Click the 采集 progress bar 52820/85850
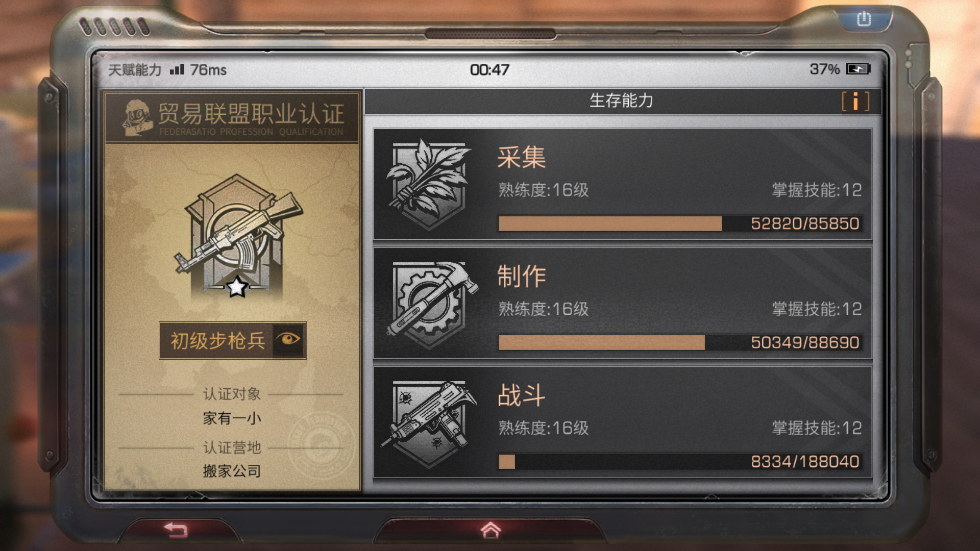The height and width of the screenshot is (551, 980). [x=680, y=223]
